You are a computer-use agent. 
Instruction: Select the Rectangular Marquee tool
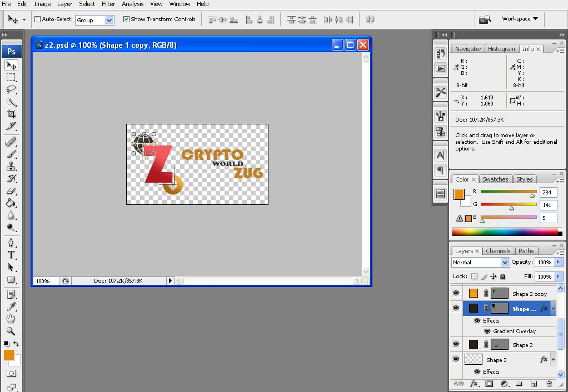pyautogui.click(x=11, y=78)
